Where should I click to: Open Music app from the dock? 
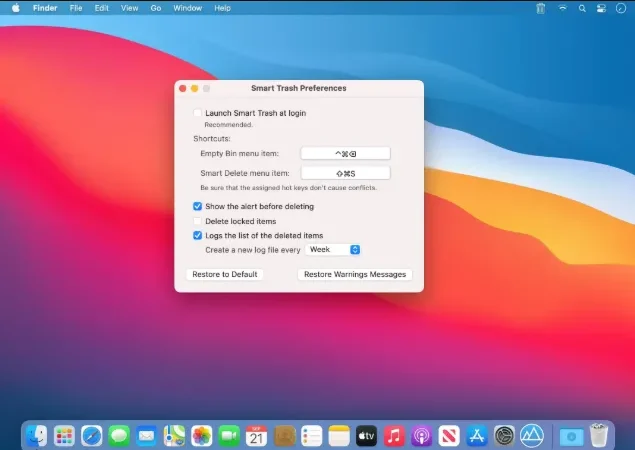[x=394, y=436]
